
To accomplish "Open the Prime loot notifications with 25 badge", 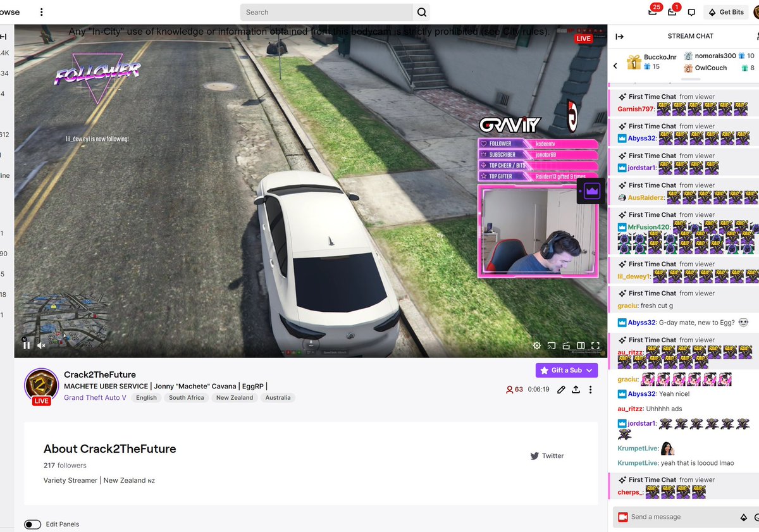I will tap(653, 11).
